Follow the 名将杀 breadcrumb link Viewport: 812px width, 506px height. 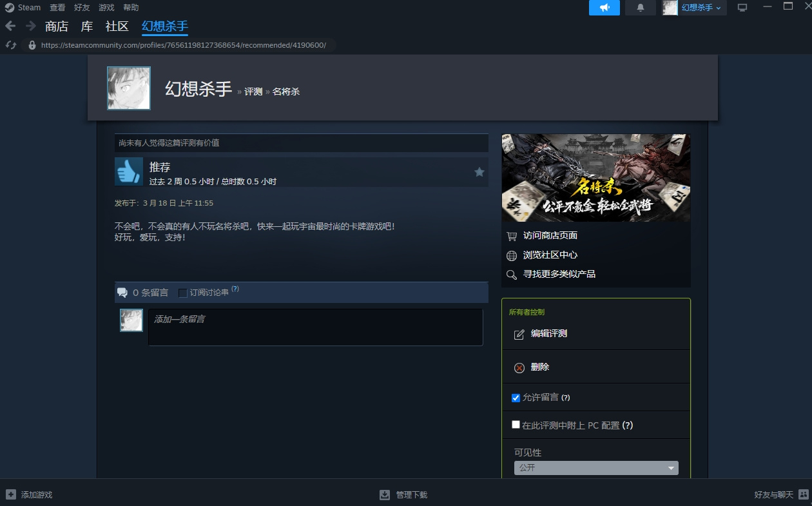pos(286,92)
